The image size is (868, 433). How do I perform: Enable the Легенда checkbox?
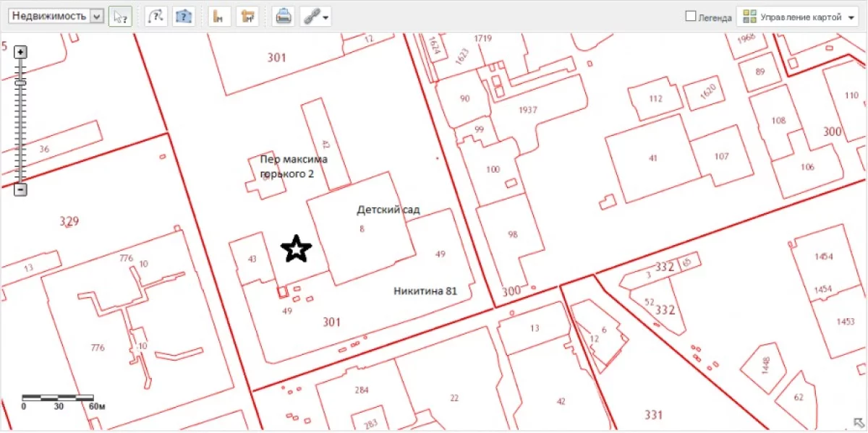(x=691, y=16)
